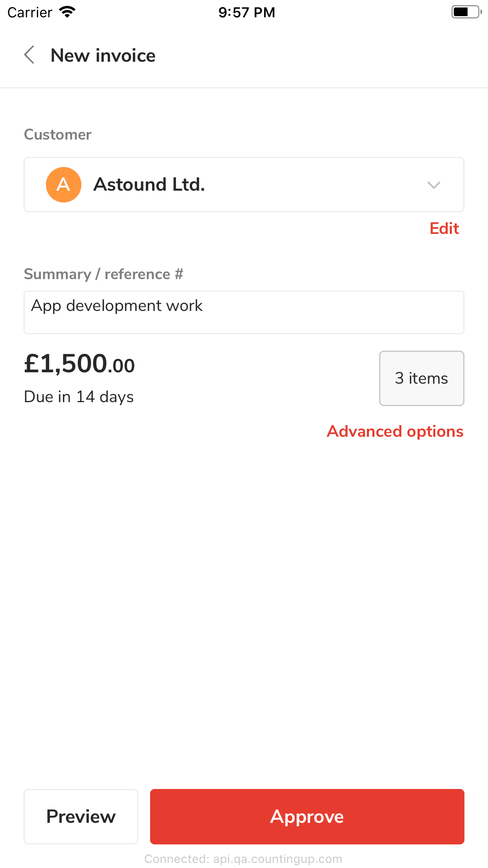Tap the back arrow icon
488x868 pixels.
click(29, 55)
